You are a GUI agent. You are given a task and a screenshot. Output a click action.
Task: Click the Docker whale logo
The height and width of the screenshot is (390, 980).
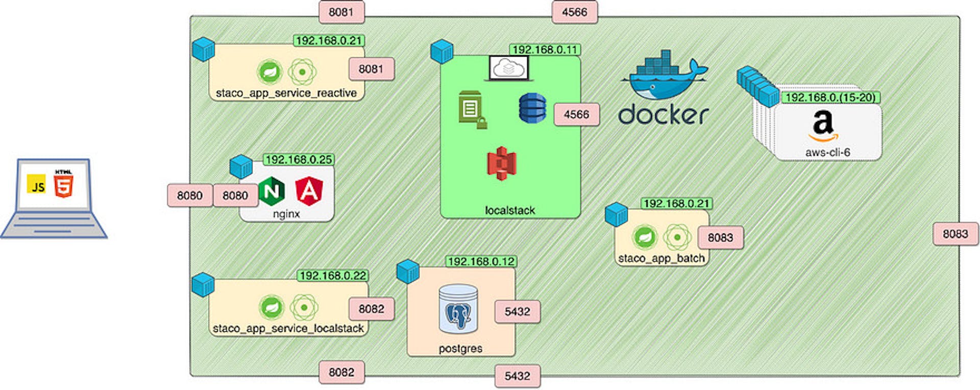(664, 75)
